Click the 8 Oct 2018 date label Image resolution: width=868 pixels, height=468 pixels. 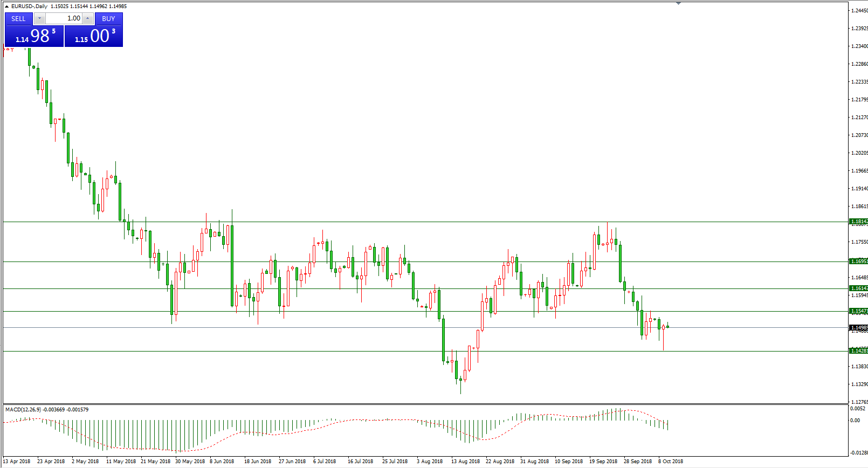click(671, 462)
